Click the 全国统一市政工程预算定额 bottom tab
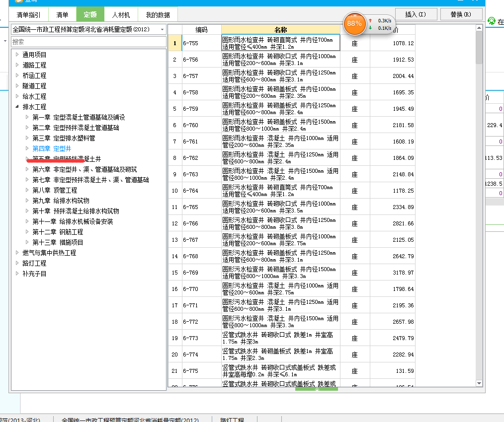The image size is (504, 422). click(x=130, y=420)
